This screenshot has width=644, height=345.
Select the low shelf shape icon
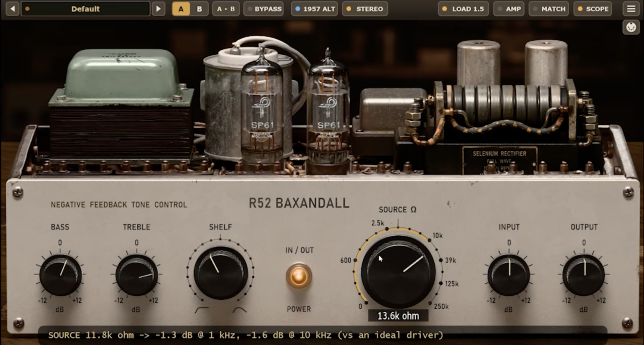pyautogui.click(x=202, y=310)
